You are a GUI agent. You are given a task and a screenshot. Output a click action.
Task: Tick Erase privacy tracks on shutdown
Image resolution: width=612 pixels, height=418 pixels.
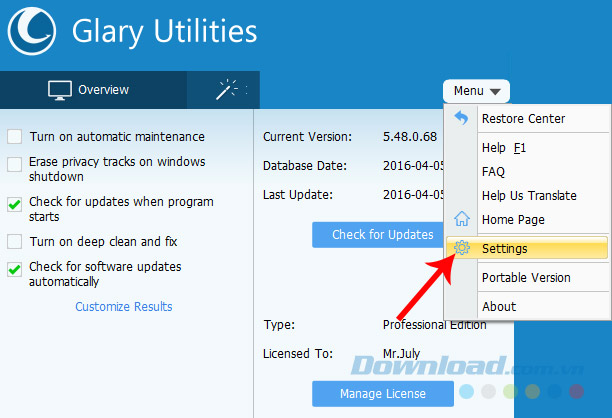coord(15,163)
